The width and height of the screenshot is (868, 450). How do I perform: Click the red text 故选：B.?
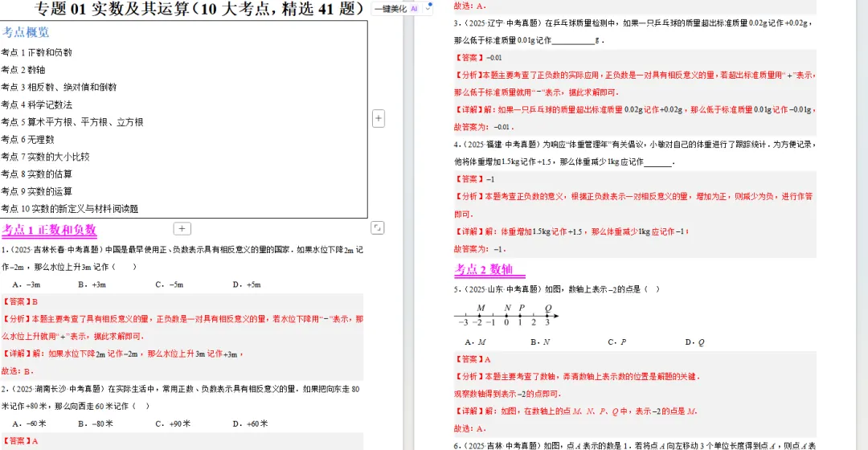(x=18, y=371)
